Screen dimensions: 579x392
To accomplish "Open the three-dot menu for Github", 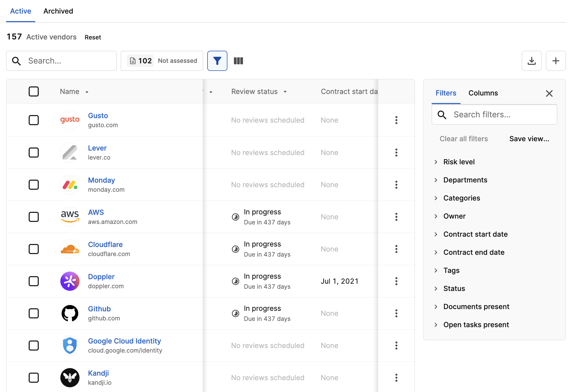I will click(396, 313).
